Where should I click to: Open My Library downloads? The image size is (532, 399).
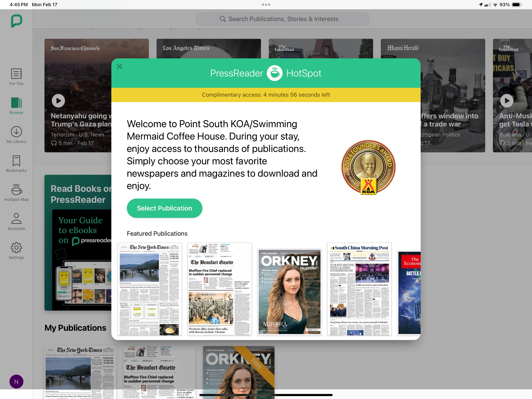(x=16, y=135)
